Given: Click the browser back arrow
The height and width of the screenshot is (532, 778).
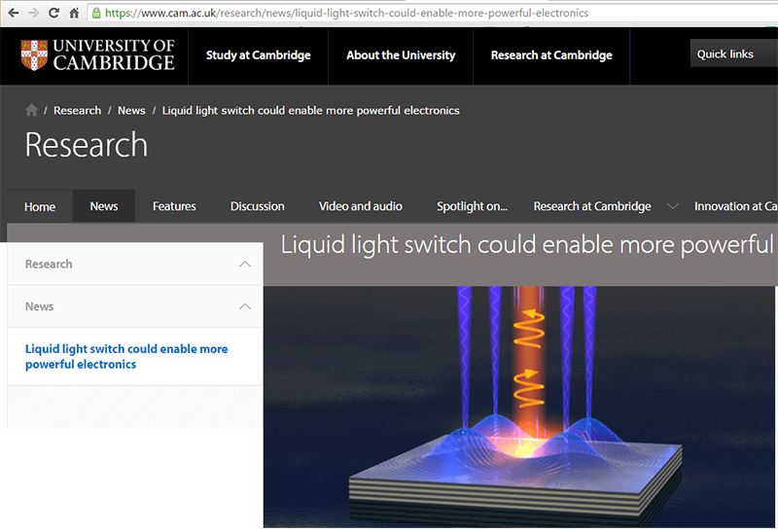Looking at the screenshot, I should tap(14, 13).
